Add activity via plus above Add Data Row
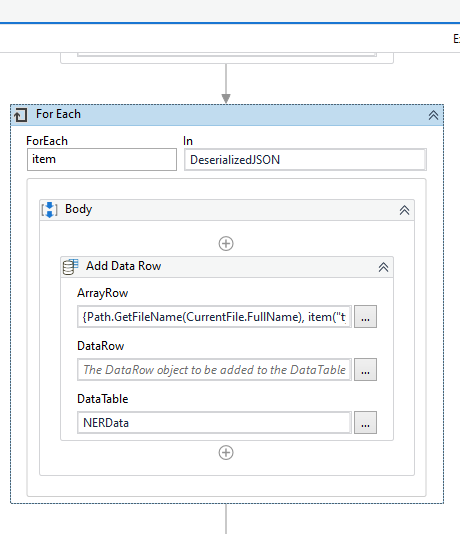This screenshot has width=460, height=534. (226, 244)
